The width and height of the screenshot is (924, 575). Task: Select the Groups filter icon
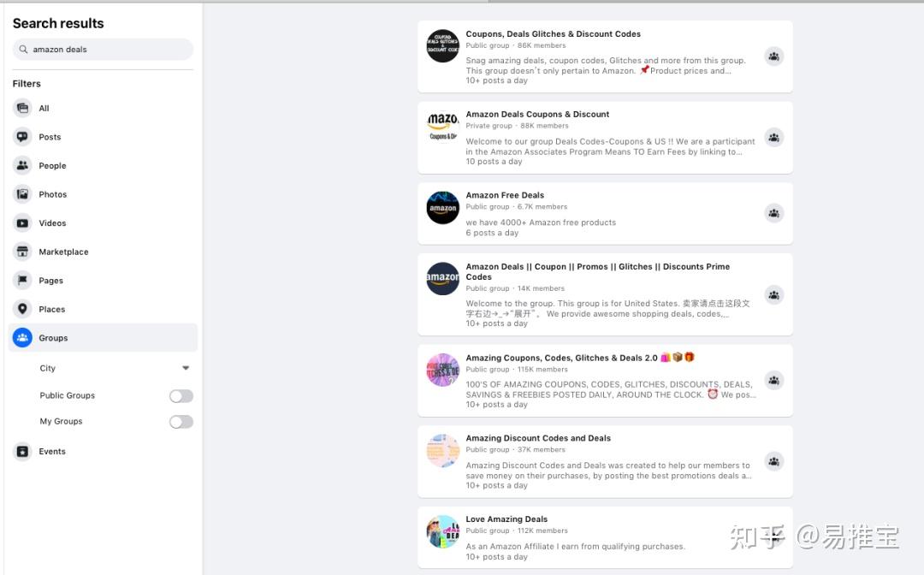[22, 338]
